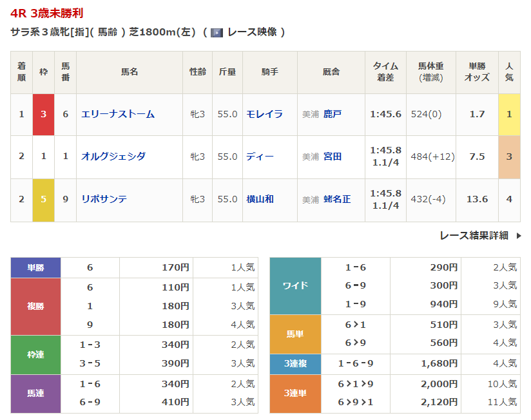Screen dimensions: 531x420
Task: Open horse オルグジェシダ page
Action: pos(113,157)
